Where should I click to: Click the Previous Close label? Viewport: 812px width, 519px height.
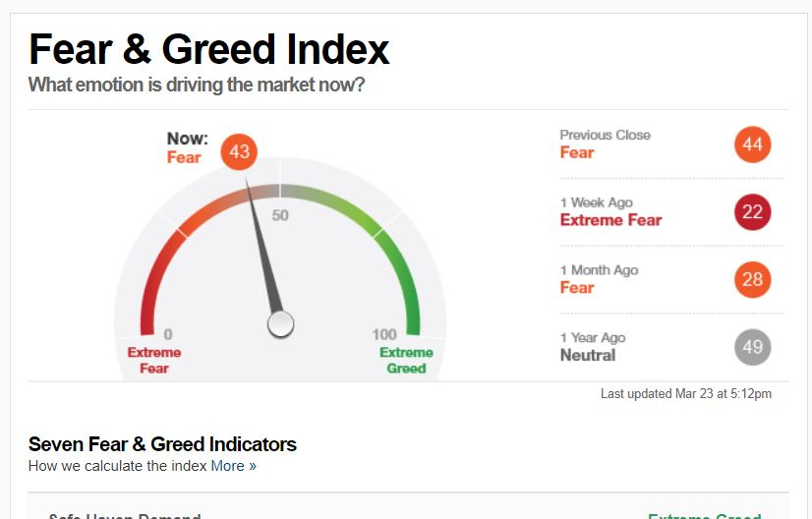605,136
